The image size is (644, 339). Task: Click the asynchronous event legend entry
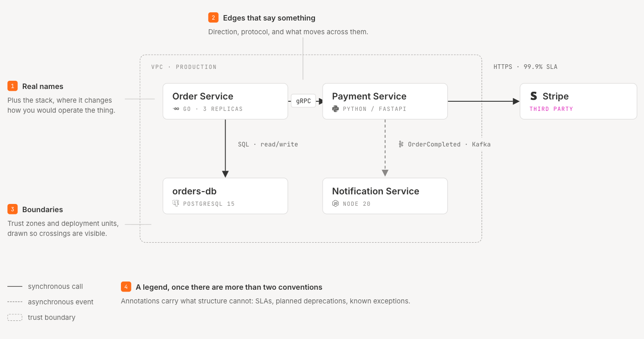point(50,302)
